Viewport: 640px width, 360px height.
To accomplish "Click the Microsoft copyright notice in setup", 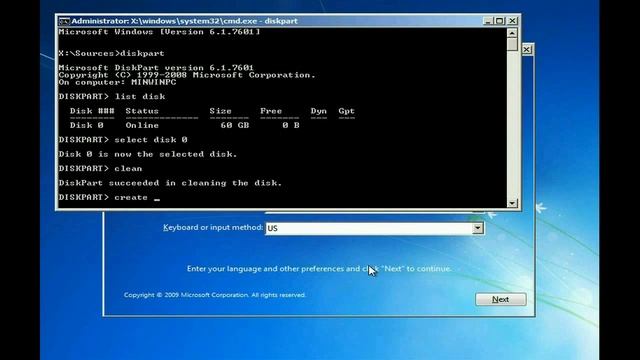I will 215,295.
